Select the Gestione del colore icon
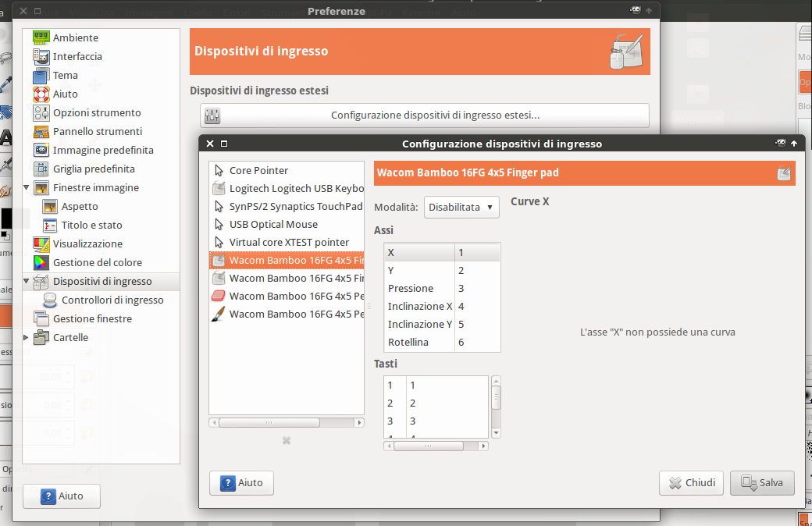The width and height of the screenshot is (812, 526). tap(41, 262)
